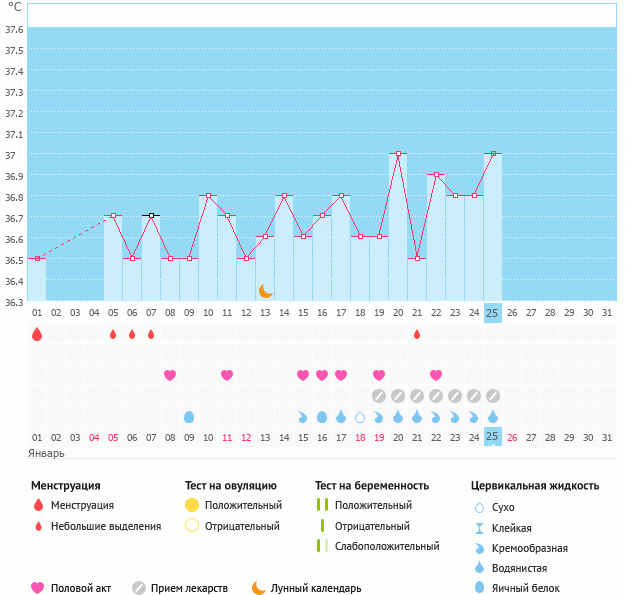Select highlighted day 25 on the bottom date axis
Viewport: 626px width, 595px height.
[493, 436]
